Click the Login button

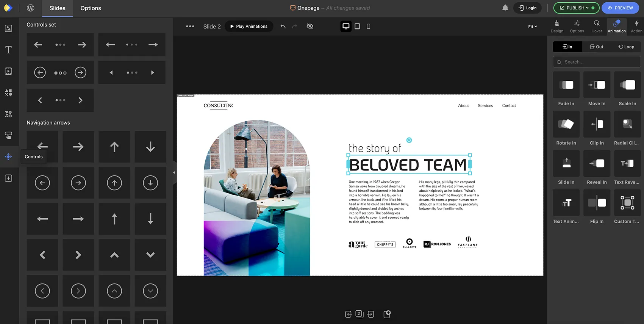[x=527, y=8]
